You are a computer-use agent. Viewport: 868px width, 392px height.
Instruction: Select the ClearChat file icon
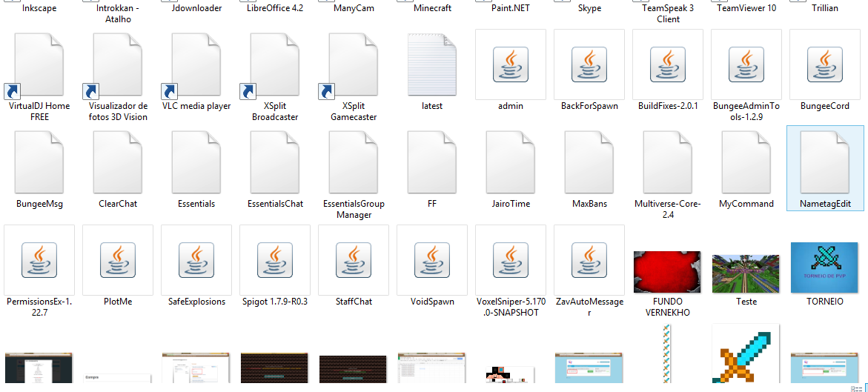(118, 162)
